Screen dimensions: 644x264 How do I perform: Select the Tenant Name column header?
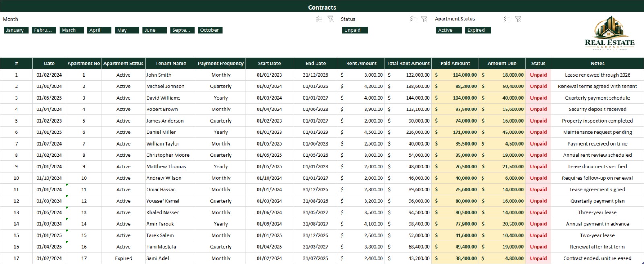pos(171,63)
